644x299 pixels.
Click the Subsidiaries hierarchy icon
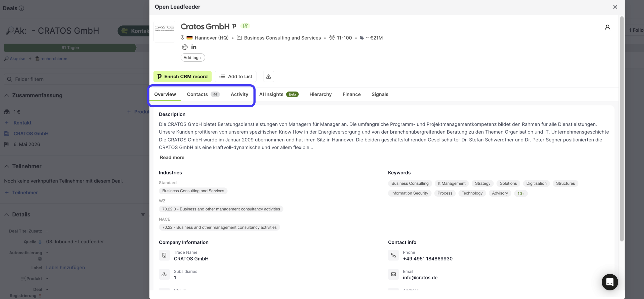click(164, 274)
